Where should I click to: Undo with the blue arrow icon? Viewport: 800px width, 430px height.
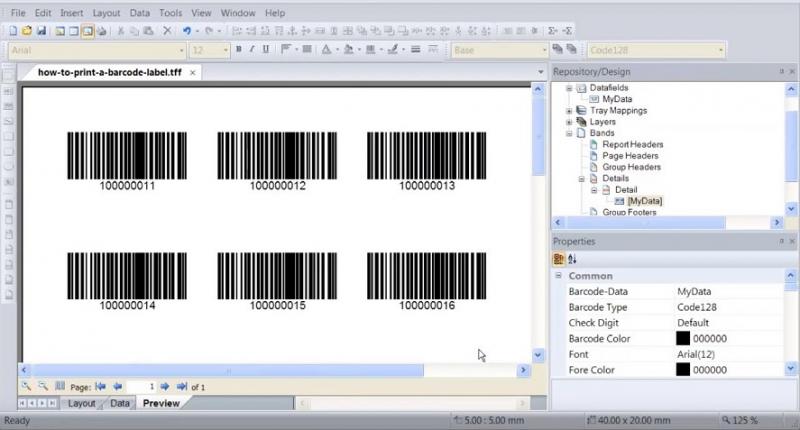187,31
